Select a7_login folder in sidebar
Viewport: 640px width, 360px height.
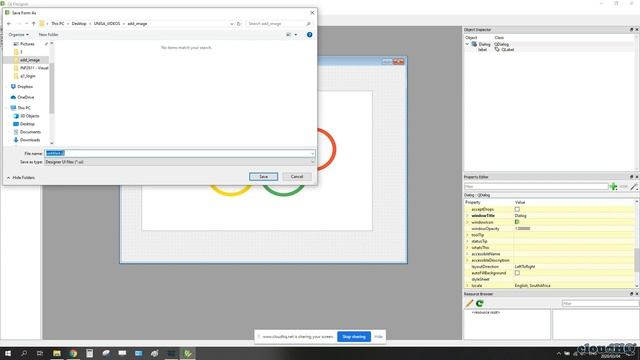(27, 76)
